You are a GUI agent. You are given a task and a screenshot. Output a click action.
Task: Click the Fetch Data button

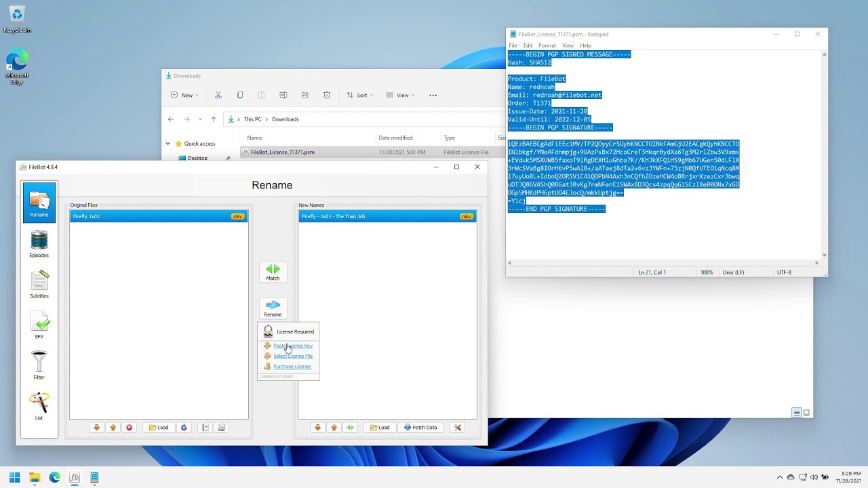pos(420,428)
